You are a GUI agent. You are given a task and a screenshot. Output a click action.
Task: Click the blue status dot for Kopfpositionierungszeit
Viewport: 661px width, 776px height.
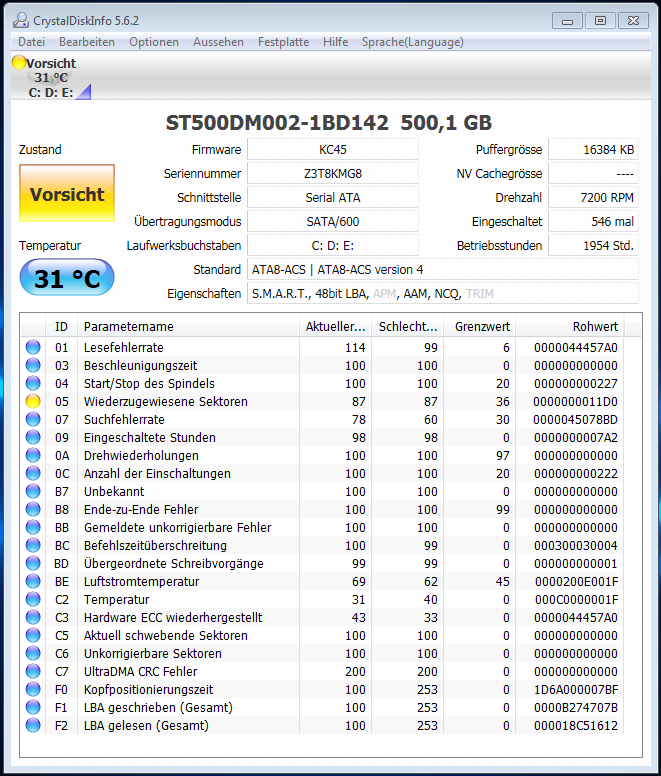[33, 689]
